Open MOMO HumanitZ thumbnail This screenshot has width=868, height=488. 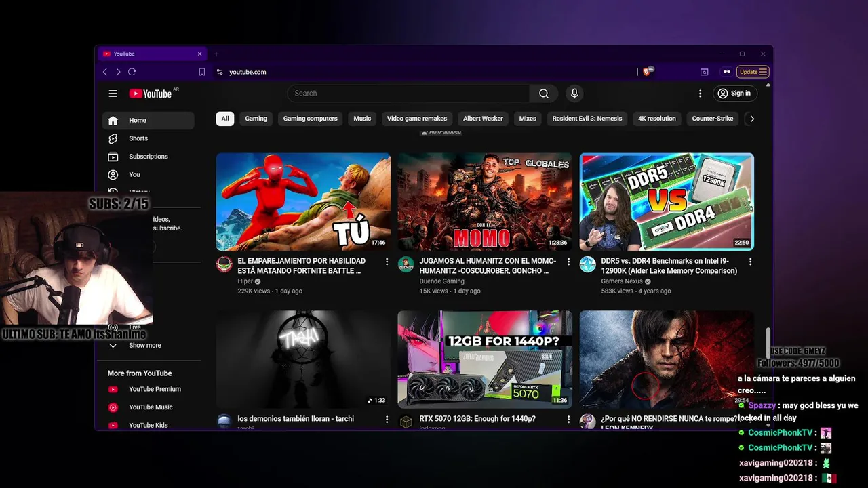tap(485, 202)
